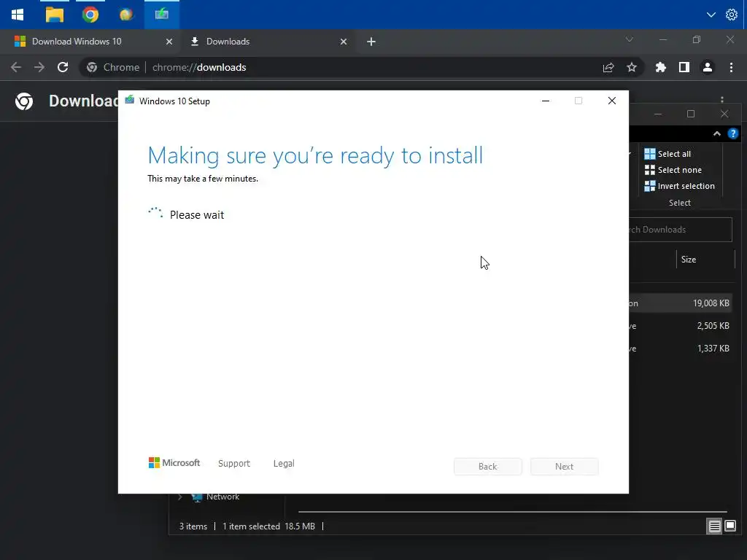Close the Windows 10 Setup dialog
This screenshot has width=747, height=560.
[612, 101]
